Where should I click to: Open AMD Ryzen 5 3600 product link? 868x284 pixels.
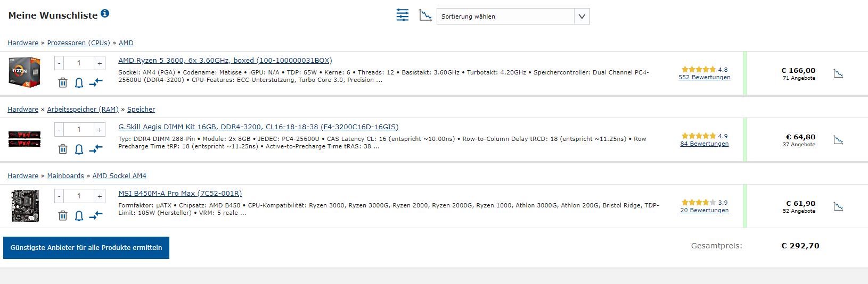click(225, 61)
